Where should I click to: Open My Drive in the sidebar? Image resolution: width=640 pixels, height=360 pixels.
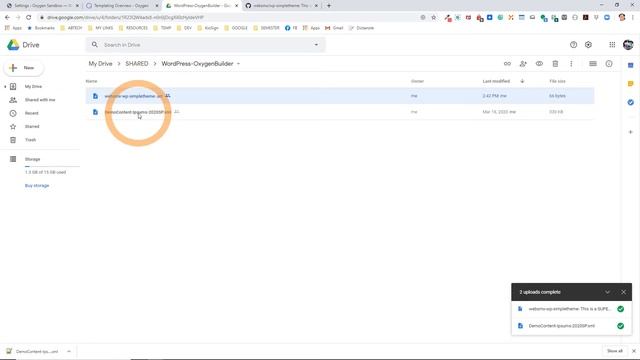pyautogui.click(x=33, y=87)
